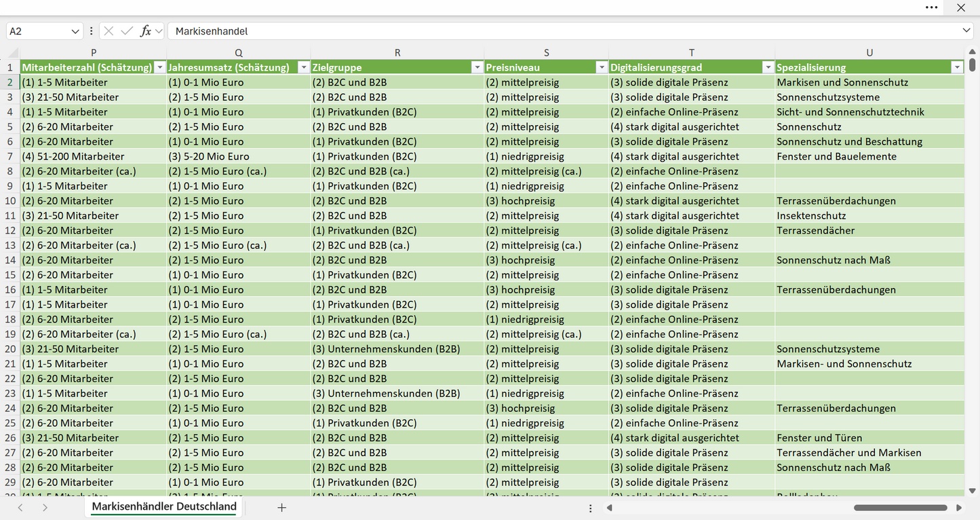The width and height of the screenshot is (980, 520).
Task: Add a new sheet with plus icon
Action: coord(282,507)
